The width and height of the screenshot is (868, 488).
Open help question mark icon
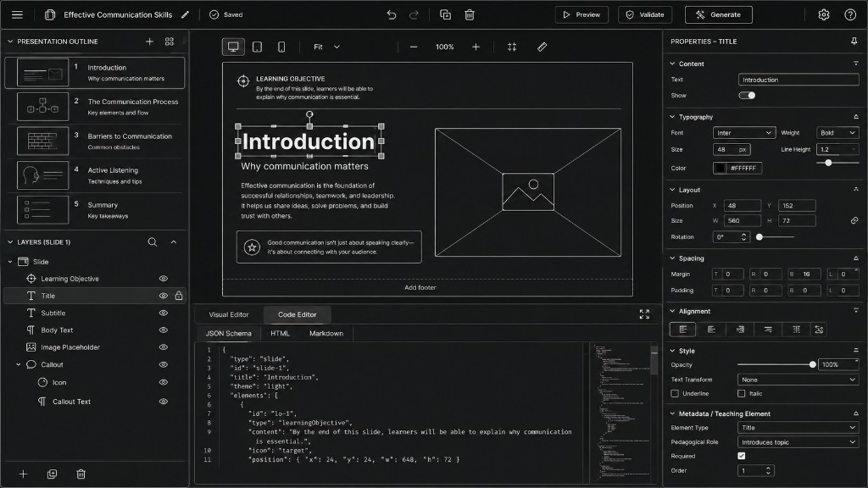[850, 15]
